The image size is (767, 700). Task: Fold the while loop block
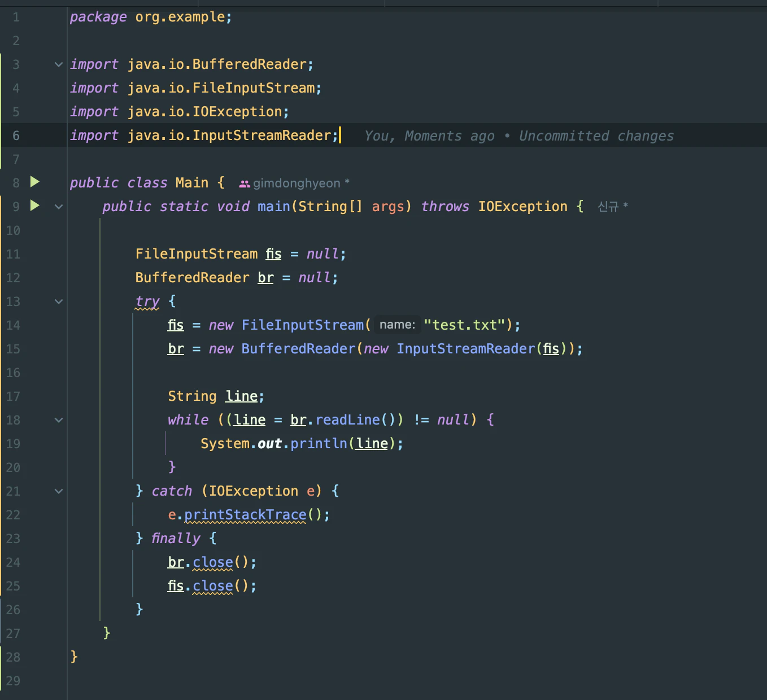click(59, 420)
